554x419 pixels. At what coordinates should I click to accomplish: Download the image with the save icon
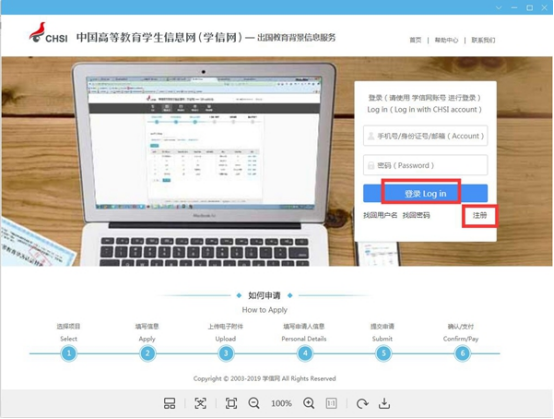(x=384, y=403)
